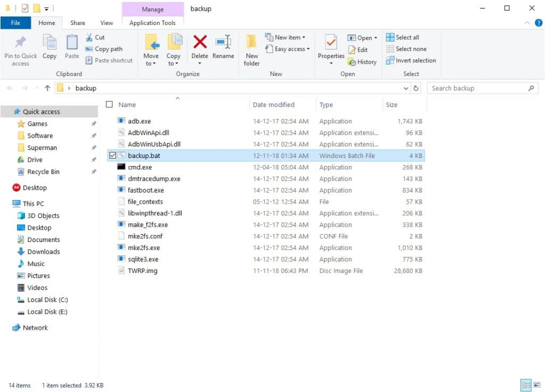Open the Move to dropdown

click(151, 60)
